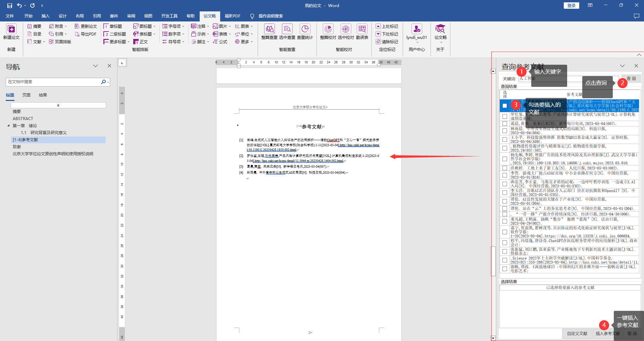Click the 关键词 keyword input field
This screenshot has width=644, height=341.
click(569, 79)
